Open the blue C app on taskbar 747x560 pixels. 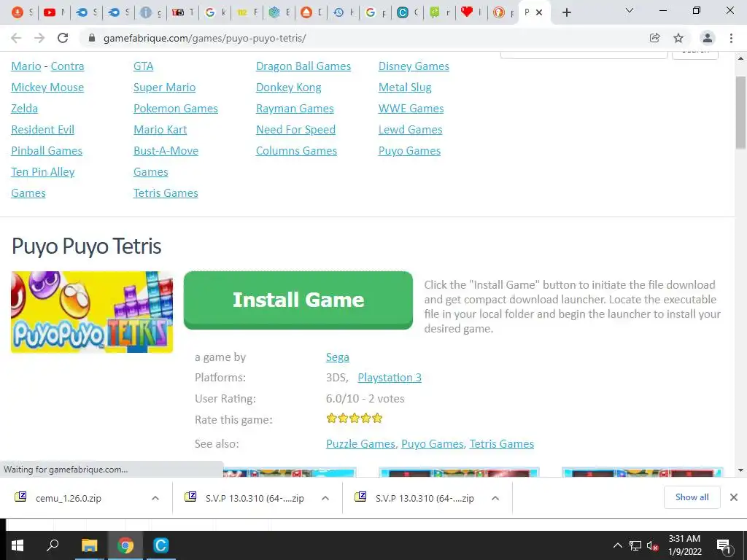pos(161,545)
